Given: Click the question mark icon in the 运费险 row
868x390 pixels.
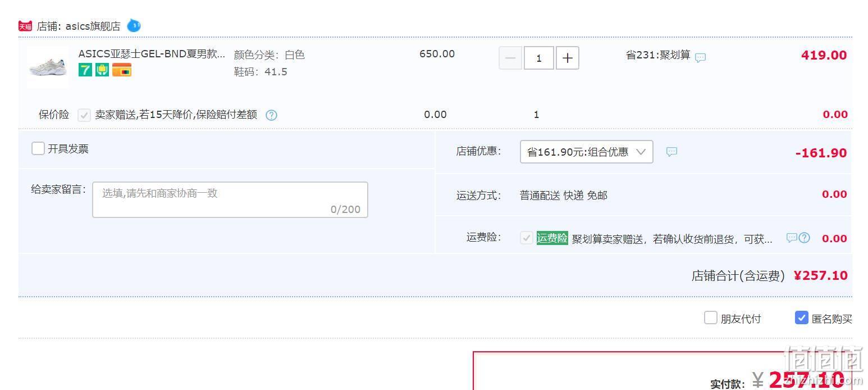Looking at the screenshot, I should pos(805,238).
